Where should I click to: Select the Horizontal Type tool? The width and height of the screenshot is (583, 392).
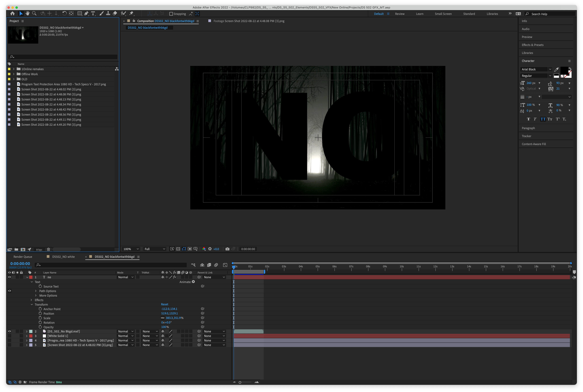[93, 14]
